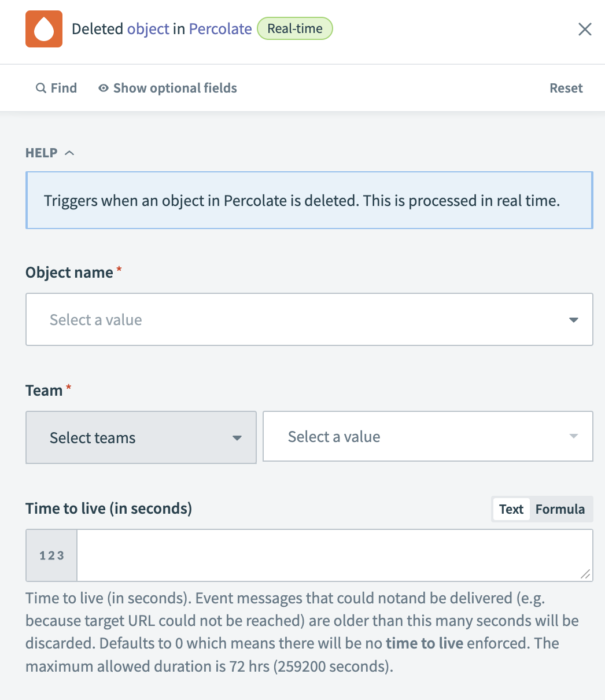Keep Time to live in Text mode
The height and width of the screenshot is (700, 605).
pos(511,509)
